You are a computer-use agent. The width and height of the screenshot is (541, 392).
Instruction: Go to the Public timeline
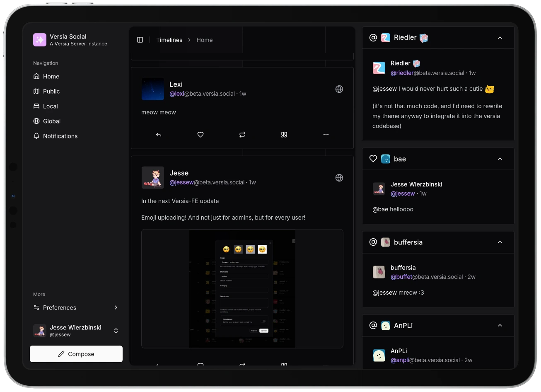click(51, 91)
